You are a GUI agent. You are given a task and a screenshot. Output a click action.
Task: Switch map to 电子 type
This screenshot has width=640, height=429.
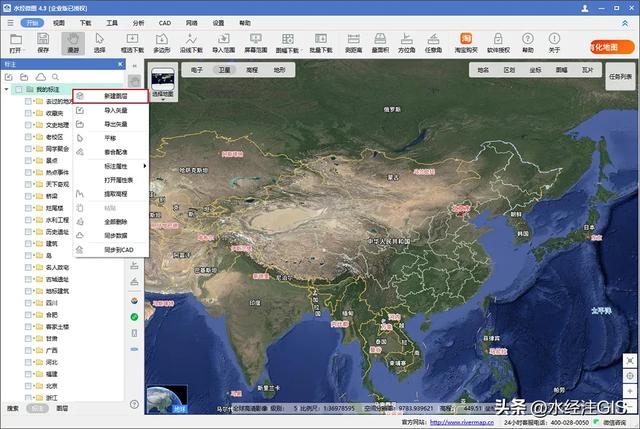[x=197, y=70]
